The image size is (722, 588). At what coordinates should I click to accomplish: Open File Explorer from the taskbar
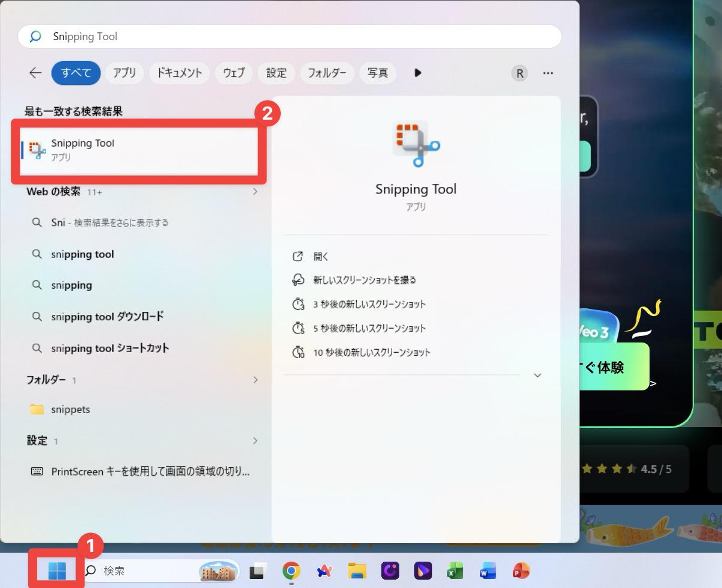(357, 571)
